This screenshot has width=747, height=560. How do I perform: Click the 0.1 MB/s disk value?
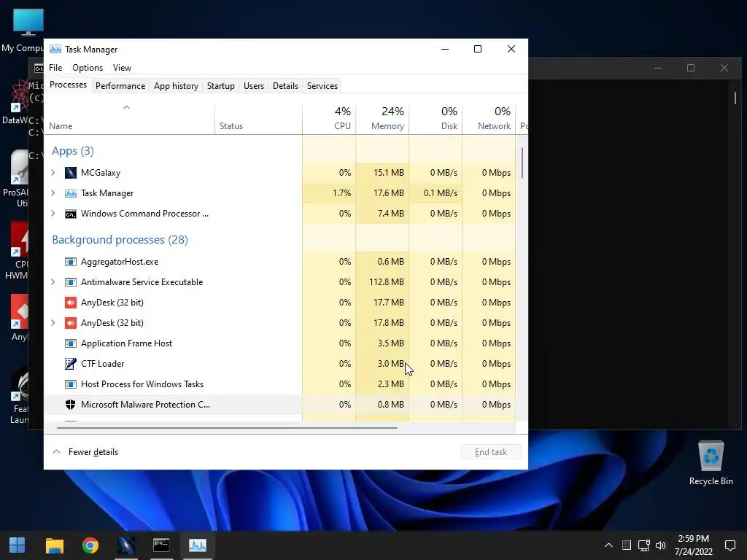tap(440, 192)
